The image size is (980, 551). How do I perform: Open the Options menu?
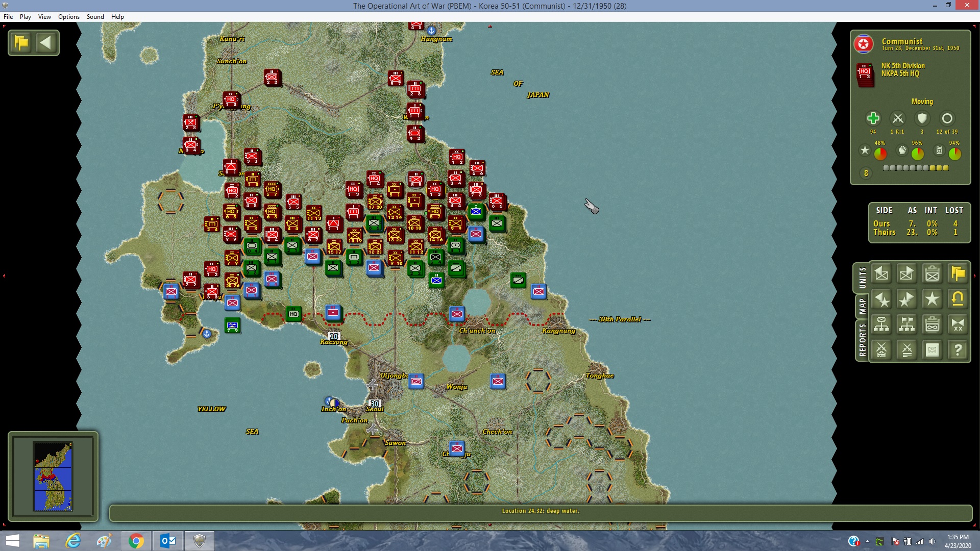coord(69,17)
